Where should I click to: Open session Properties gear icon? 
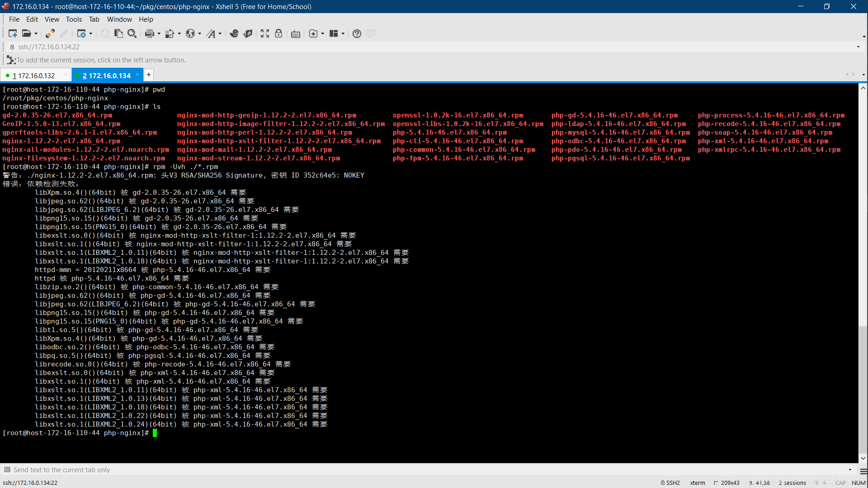tap(81, 33)
